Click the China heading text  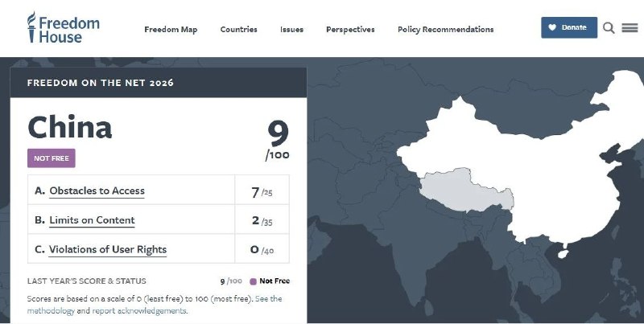coord(70,127)
